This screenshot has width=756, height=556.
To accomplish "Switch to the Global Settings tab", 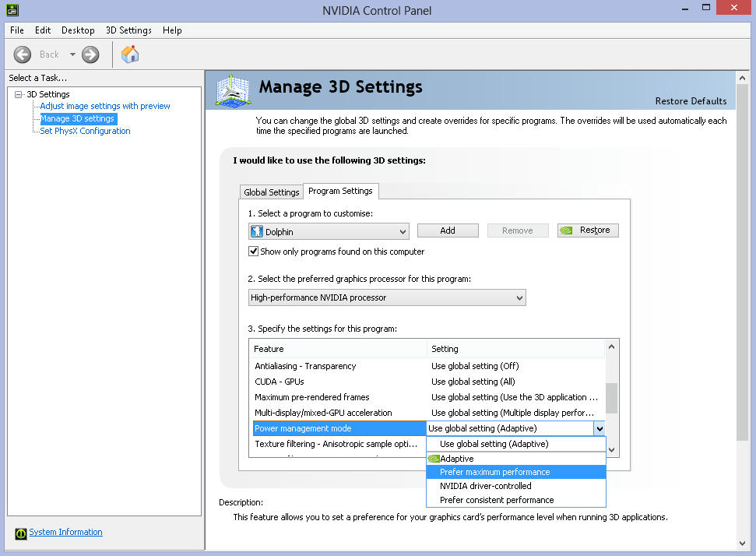I will point(272,192).
